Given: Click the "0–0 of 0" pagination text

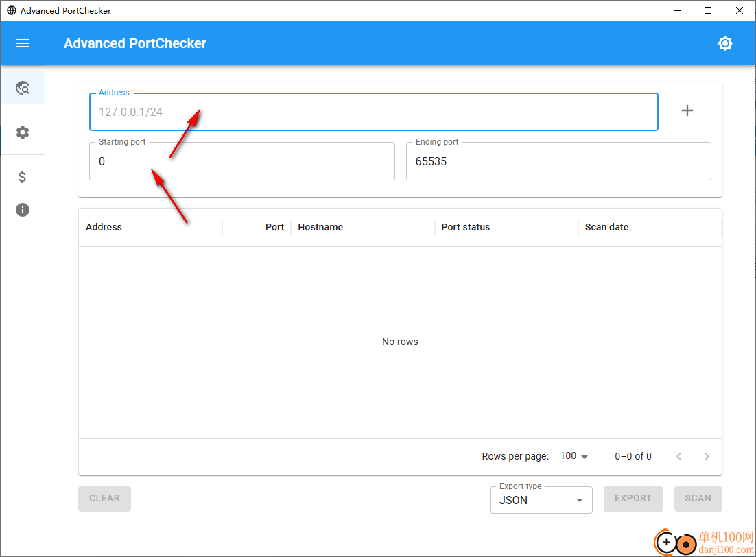Looking at the screenshot, I should point(633,456).
